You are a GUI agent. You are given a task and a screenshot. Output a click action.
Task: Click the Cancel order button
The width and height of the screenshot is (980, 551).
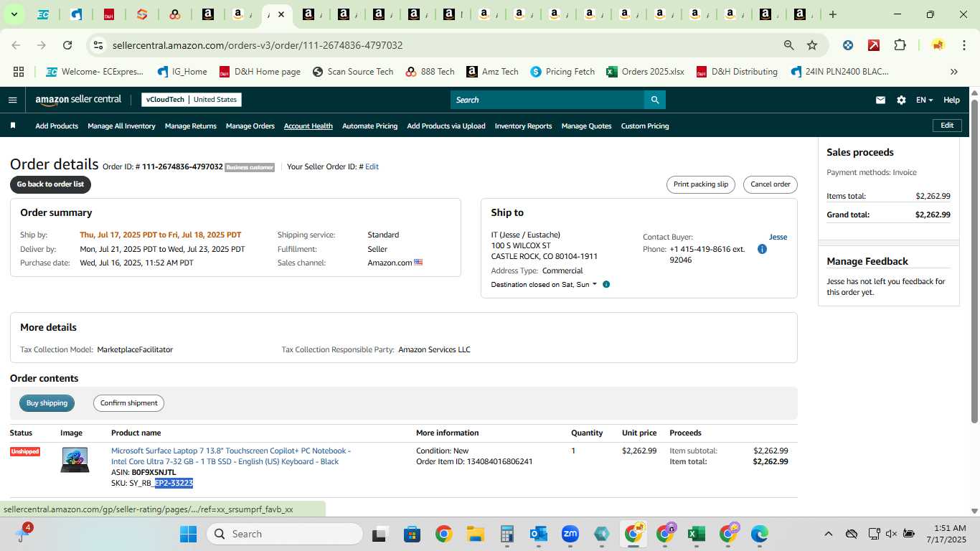pyautogui.click(x=771, y=184)
